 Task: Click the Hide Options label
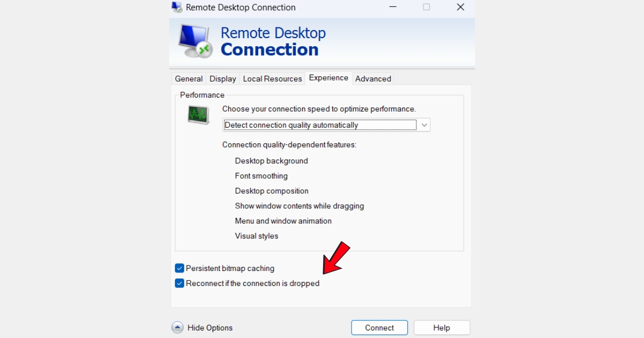click(x=209, y=327)
